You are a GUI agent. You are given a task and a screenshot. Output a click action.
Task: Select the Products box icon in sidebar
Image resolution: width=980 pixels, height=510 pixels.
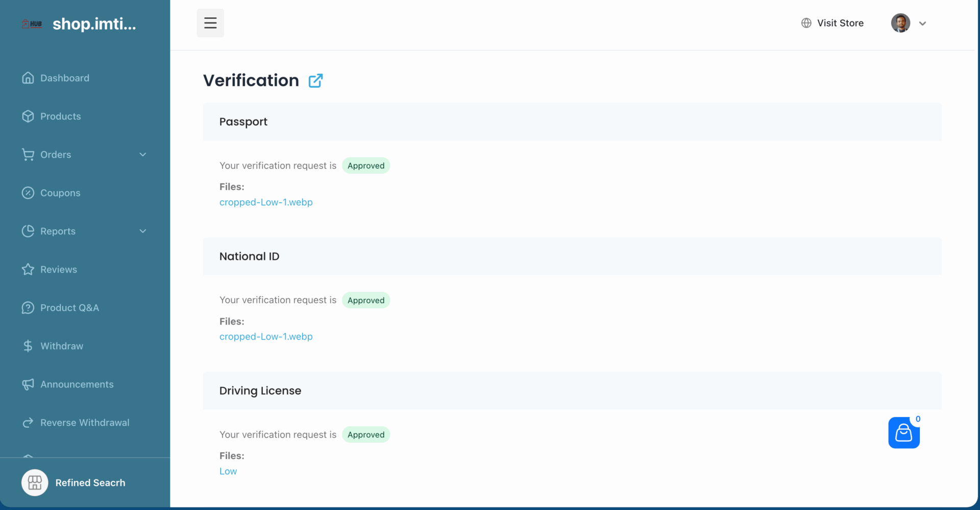[x=29, y=116]
